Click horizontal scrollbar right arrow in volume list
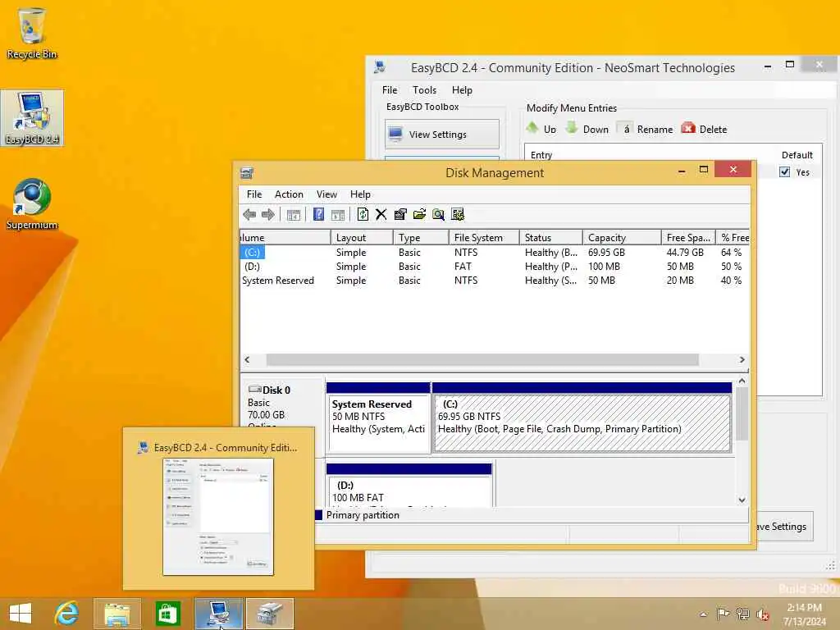This screenshot has width=840, height=630. coord(742,359)
